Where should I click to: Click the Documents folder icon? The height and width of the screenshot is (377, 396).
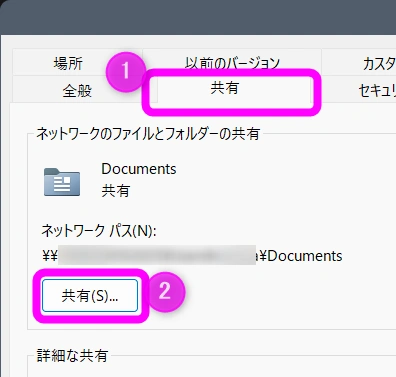62,182
